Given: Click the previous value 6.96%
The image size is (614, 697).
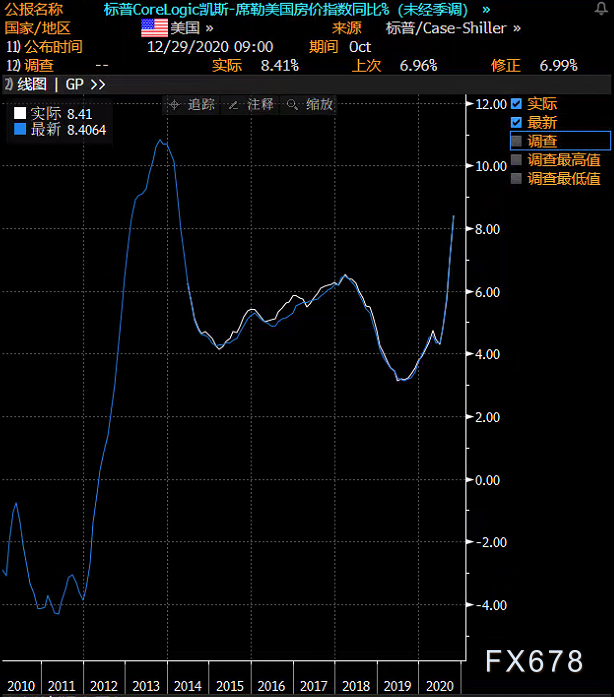Looking at the screenshot, I should point(418,66).
